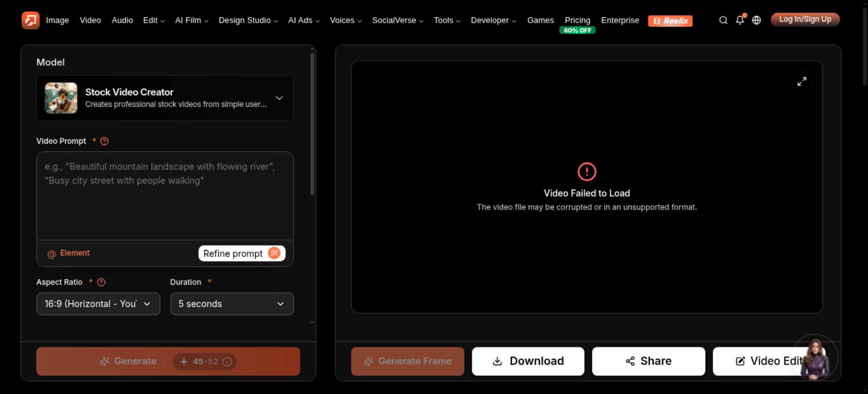868x394 pixels.
Task: Open the notifications bell icon
Action: (x=740, y=20)
